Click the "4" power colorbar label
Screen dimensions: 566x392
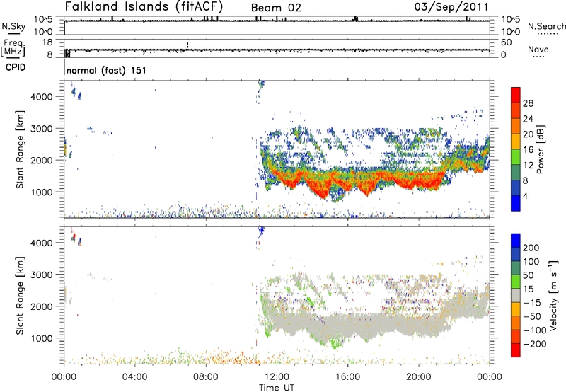[x=526, y=196]
